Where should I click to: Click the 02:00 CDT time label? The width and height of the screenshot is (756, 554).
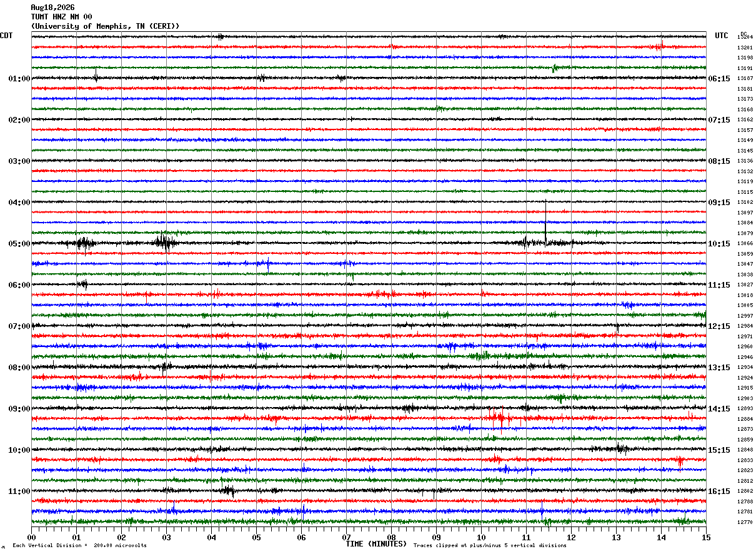tap(19, 120)
